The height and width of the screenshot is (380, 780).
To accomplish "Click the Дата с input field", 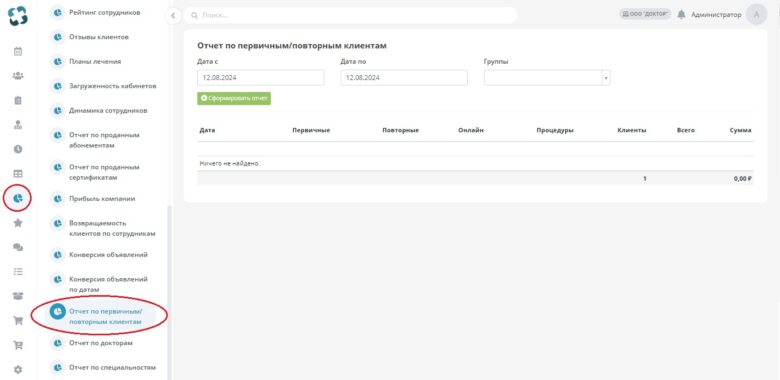I will tap(261, 78).
